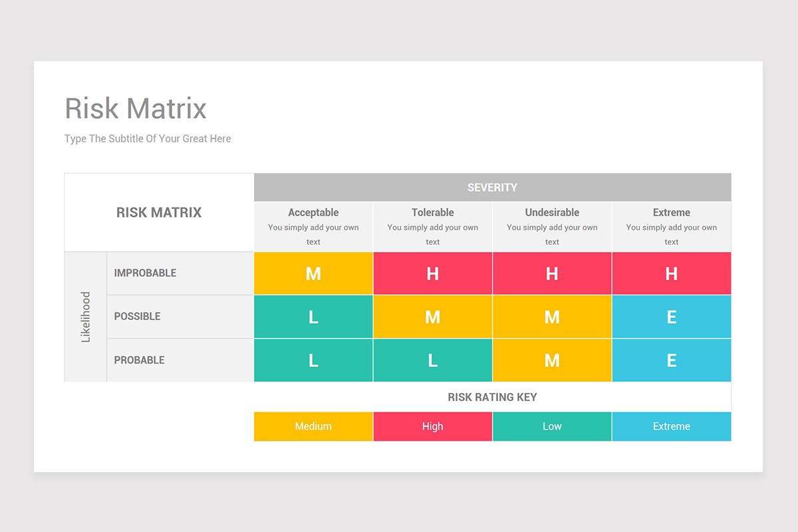The height and width of the screenshot is (532, 798).
Task: Select the Undesirable column header
Action: pyautogui.click(x=552, y=212)
